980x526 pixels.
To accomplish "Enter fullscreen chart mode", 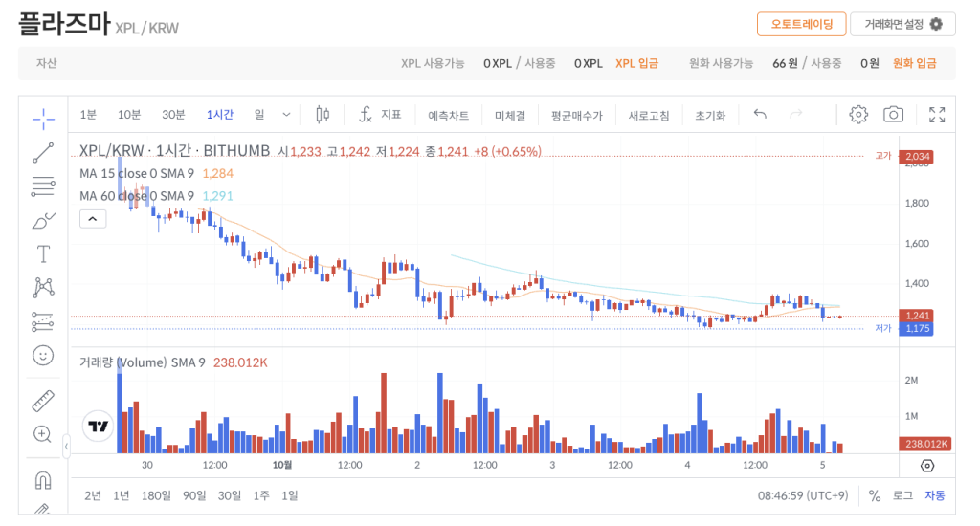I will pos(937,115).
